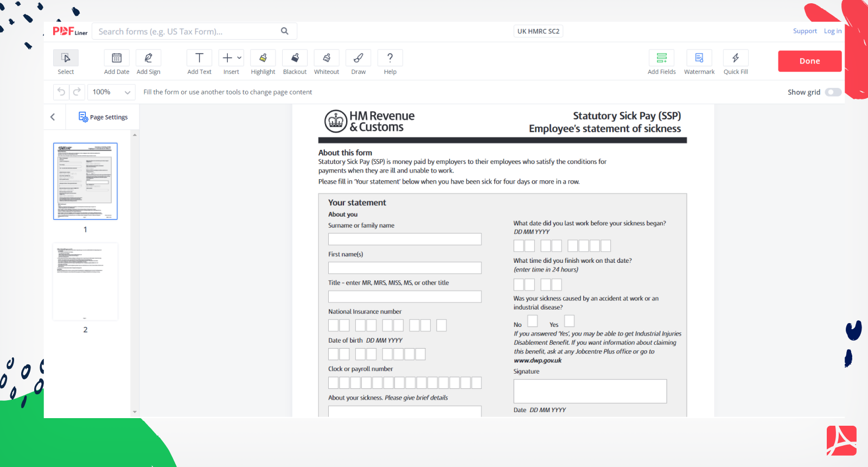Toggle the Show grid switch

(x=833, y=92)
